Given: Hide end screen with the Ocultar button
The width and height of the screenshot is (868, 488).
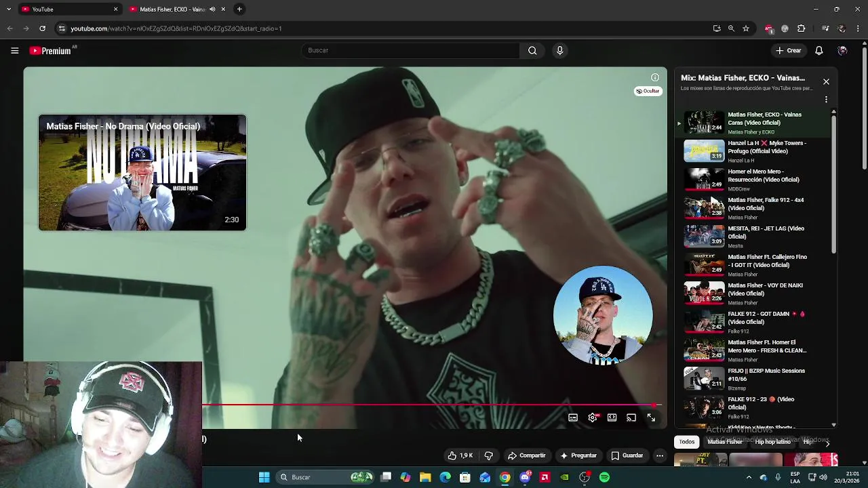Looking at the screenshot, I should pos(648,91).
